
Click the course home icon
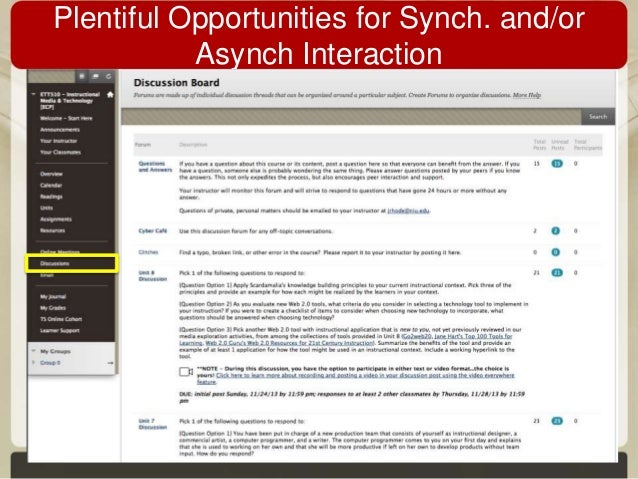(x=110, y=94)
